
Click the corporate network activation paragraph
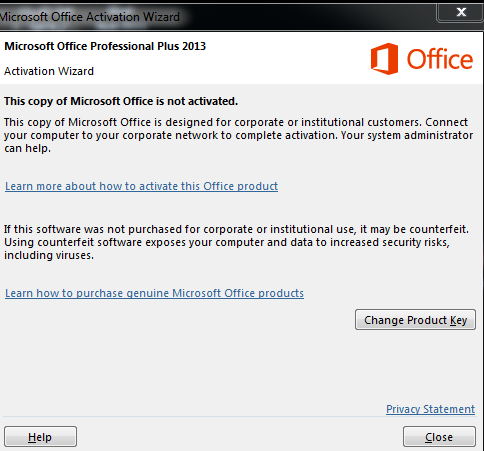(238, 135)
